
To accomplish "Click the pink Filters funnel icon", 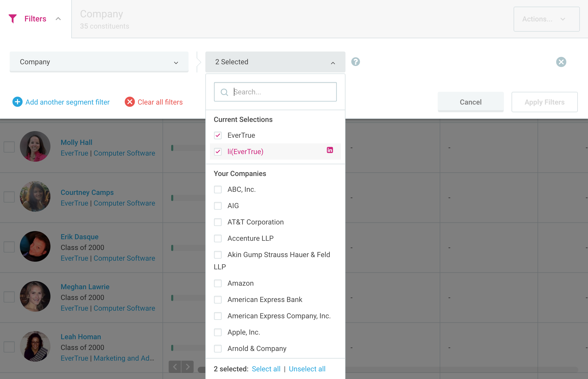I will (x=12, y=19).
